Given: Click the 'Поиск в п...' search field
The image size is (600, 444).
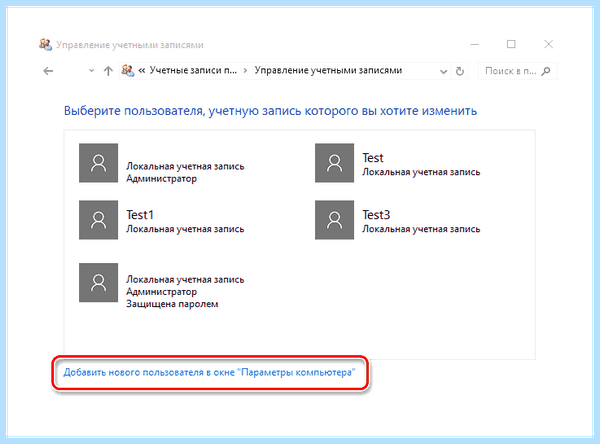Looking at the screenshot, I should point(517,71).
